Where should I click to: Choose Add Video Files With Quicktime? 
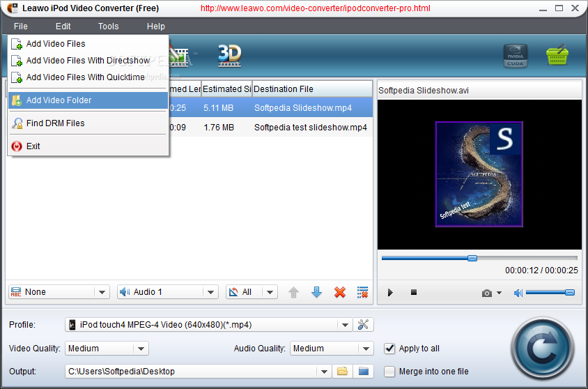tap(88, 77)
